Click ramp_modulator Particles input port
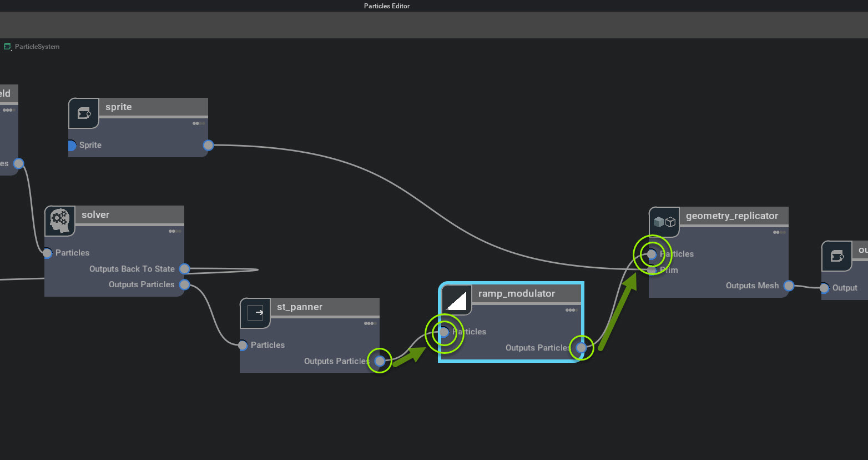The image size is (868, 460). pyautogui.click(x=444, y=332)
